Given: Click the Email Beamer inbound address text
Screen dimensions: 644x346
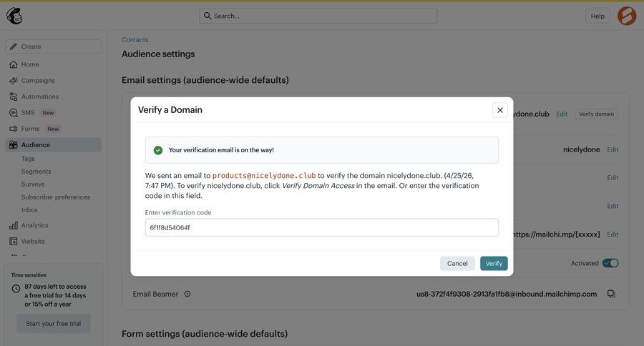Looking at the screenshot, I should [x=507, y=294].
